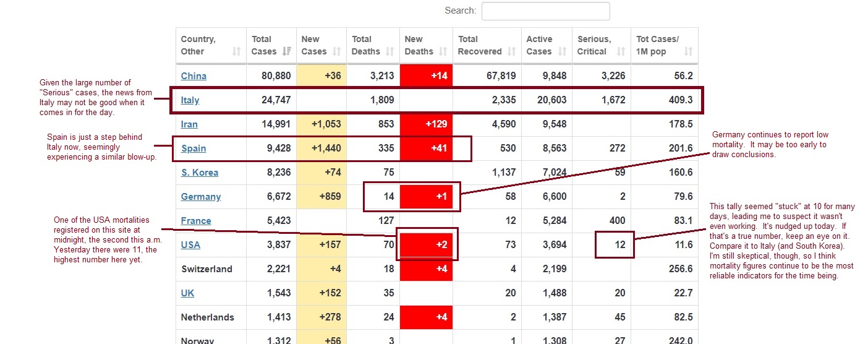Click the S. Korea link
This screenshot has height=344, width=868.
tap(199, 173)
